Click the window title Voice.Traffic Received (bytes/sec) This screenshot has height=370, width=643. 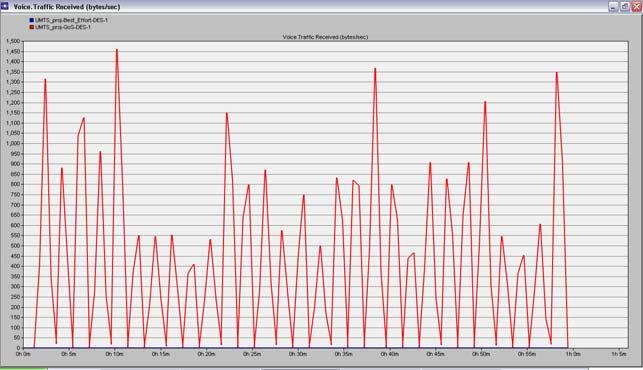(x=67, y=7)
